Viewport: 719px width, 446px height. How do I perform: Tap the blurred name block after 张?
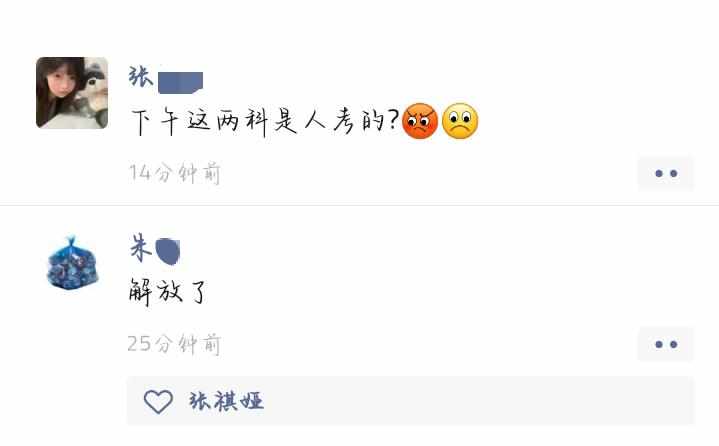(180, 83)
